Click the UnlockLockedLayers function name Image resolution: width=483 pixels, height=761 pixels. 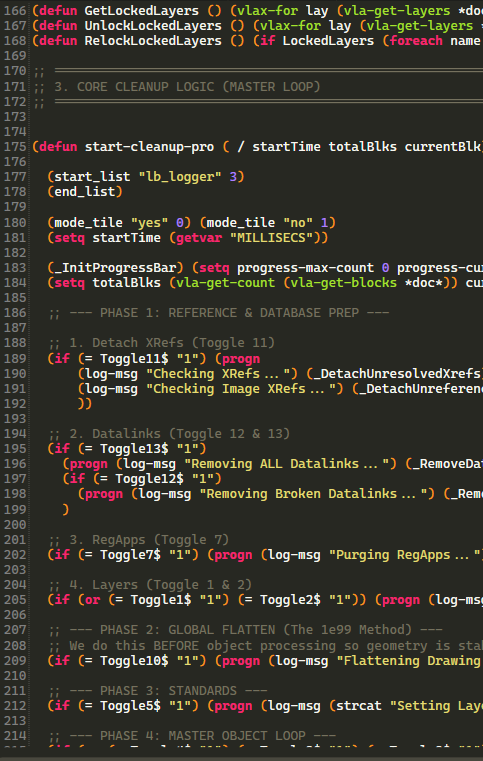[x=153, y=26]
